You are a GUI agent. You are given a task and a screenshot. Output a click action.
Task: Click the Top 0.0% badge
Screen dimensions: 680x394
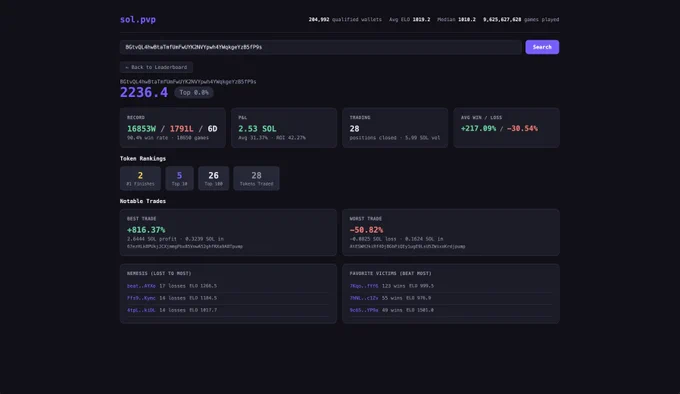(194, 92)
